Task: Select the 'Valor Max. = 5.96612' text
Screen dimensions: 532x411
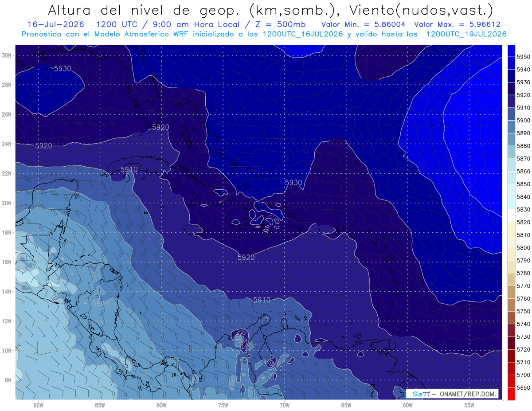Action: [457, 24]
